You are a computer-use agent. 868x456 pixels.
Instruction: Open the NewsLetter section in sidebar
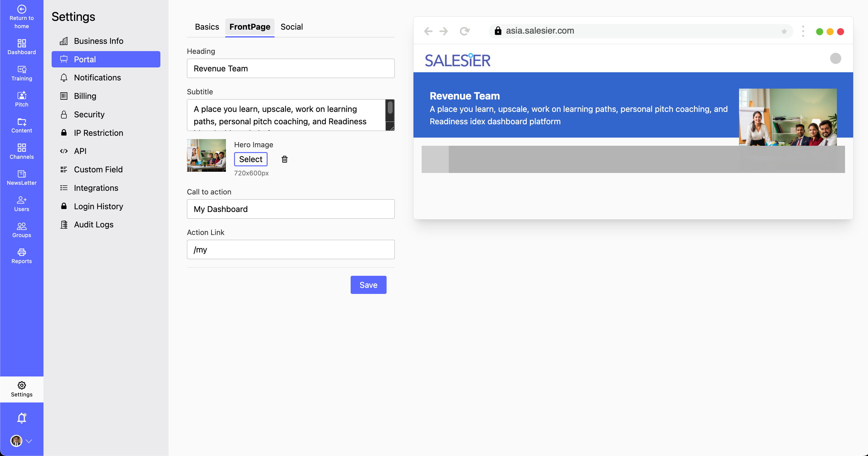pos(21,178)
